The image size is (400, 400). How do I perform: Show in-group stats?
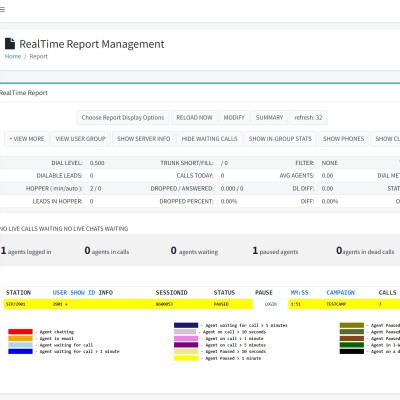point(280,139)
